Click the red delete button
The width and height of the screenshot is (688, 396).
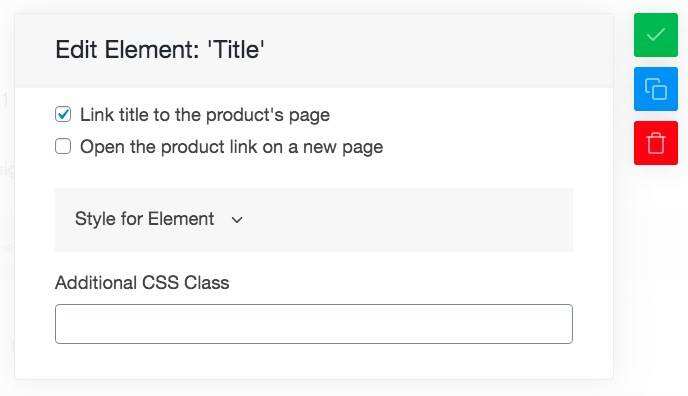pyautogui.click(x=656, y=143)
